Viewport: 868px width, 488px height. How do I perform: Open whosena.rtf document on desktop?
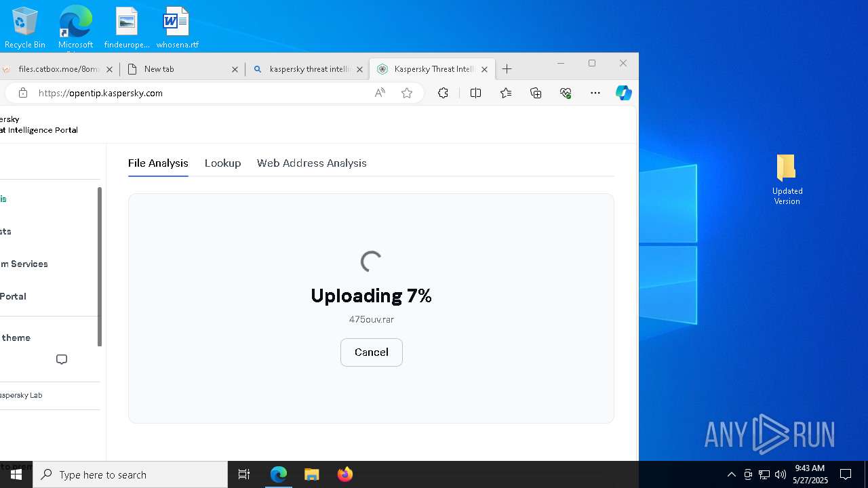coord(177,27)
